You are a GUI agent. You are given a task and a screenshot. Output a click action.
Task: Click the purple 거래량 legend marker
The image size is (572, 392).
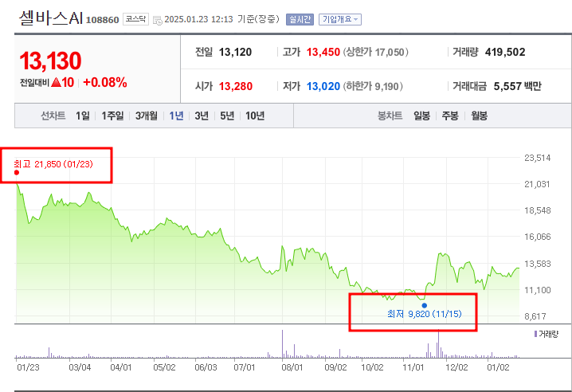click(535, 334)
